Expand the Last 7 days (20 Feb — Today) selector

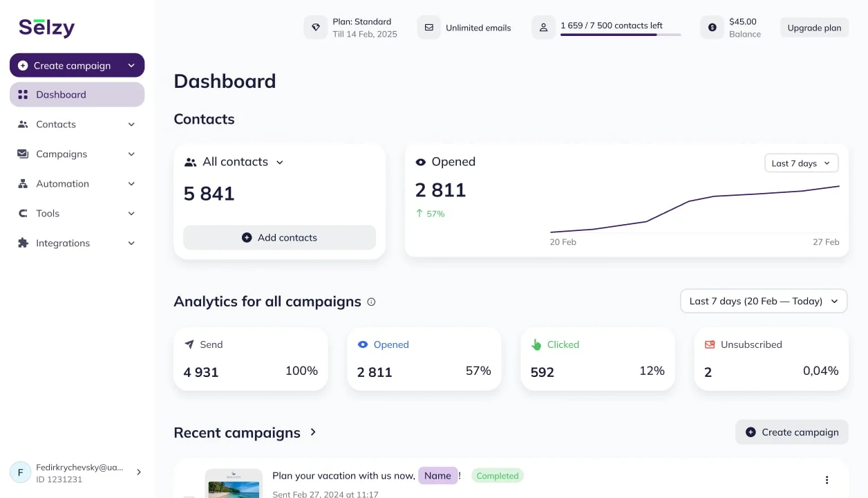point(763,301)
